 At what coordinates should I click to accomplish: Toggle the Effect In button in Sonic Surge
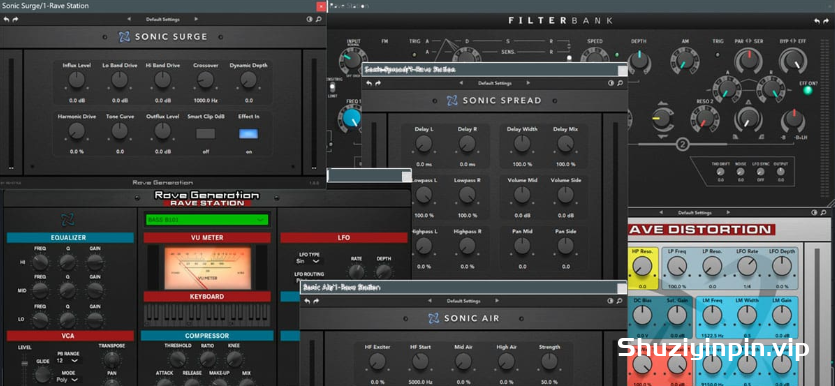[248, 134]
